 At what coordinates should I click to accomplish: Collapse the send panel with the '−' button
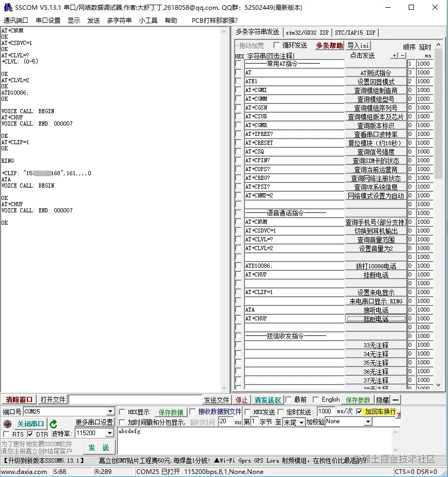pyautogui.click(x=394, y=398)
